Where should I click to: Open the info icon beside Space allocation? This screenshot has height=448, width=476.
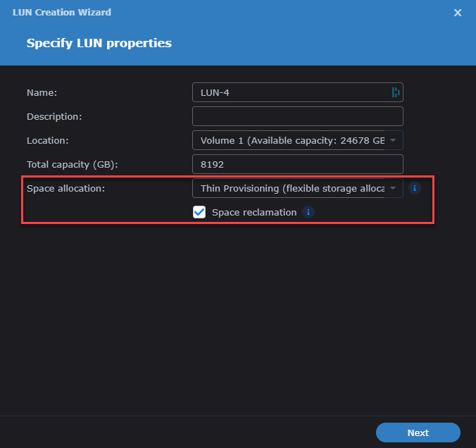(x=414, y=188)
